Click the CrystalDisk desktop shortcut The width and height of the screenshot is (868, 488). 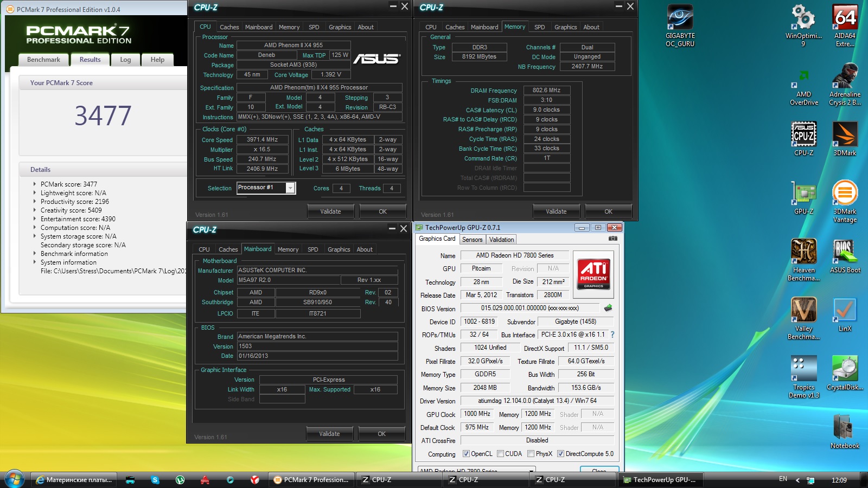[x=845, y=373]
